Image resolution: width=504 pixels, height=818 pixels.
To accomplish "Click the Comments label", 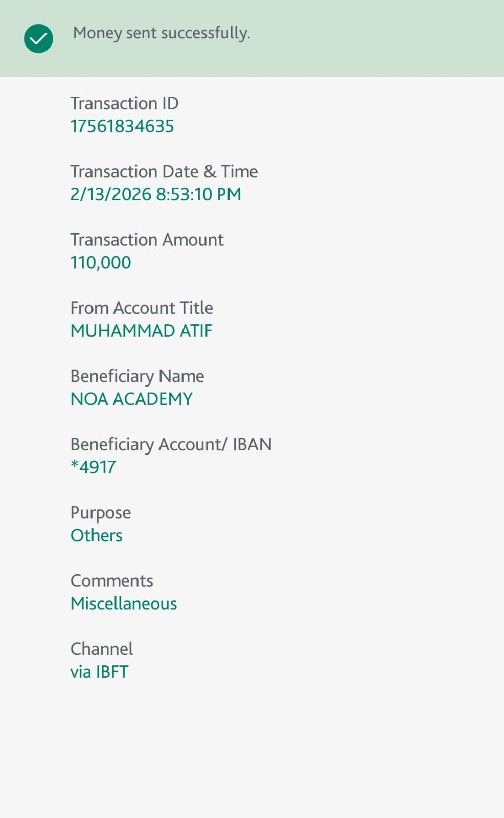I will pos(111,581).
